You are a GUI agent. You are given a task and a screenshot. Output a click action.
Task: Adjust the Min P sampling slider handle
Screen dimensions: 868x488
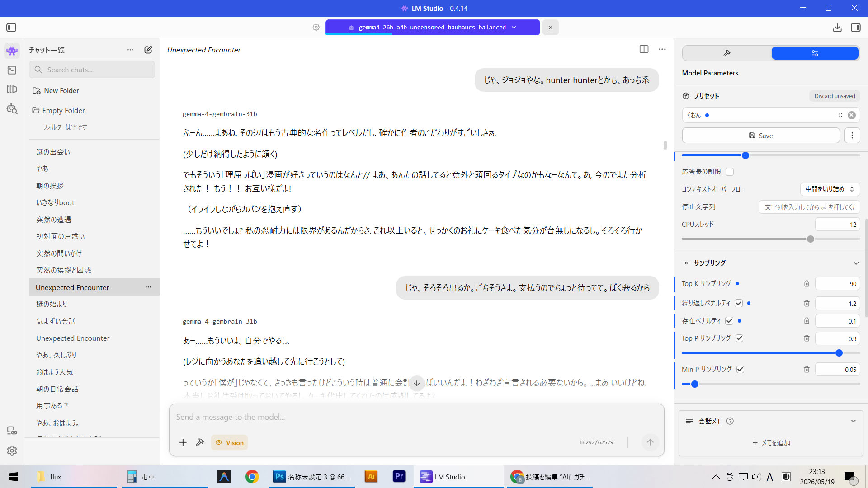click(x=695, y=384)
